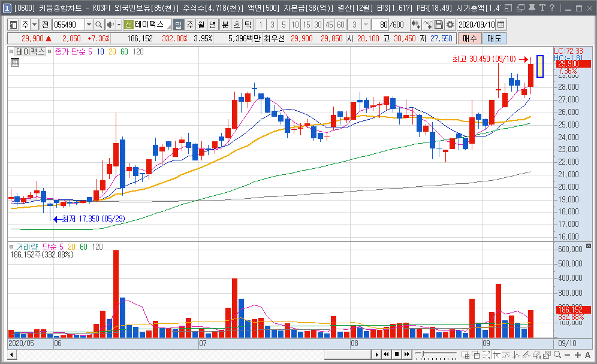Click the chart grid split icon
This screenshot has width=597, height=364.
(465, 354)
